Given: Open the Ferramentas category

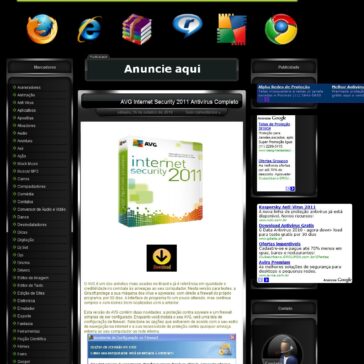Looking at the screenshot, I should pos(28,331).
